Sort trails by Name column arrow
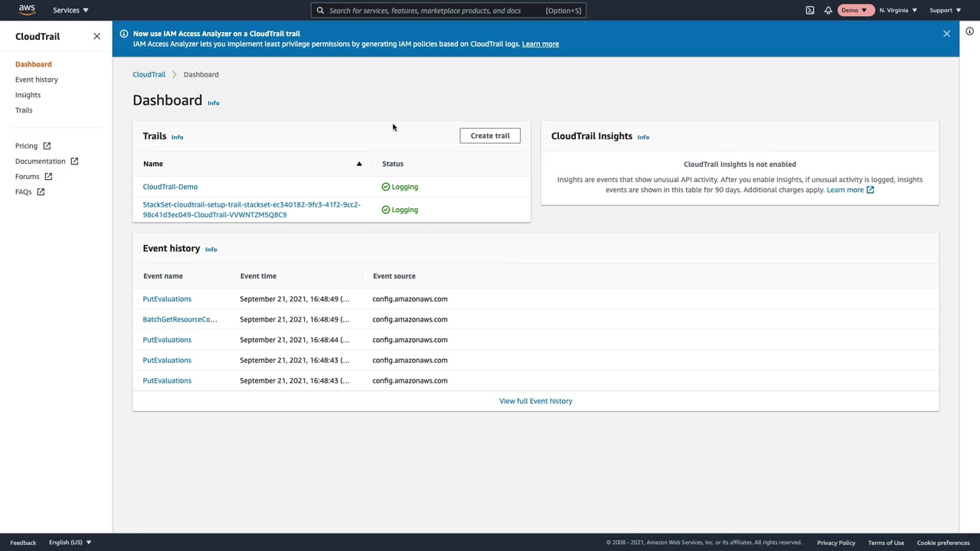This screenshot has width=980, height=551. 358,164
